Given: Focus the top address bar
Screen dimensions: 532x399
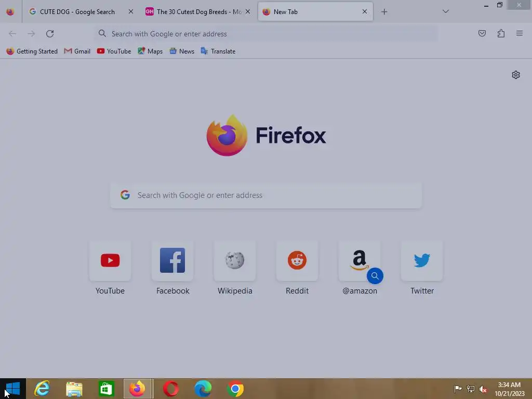Looking at the screenshot, I should point(266,34).
